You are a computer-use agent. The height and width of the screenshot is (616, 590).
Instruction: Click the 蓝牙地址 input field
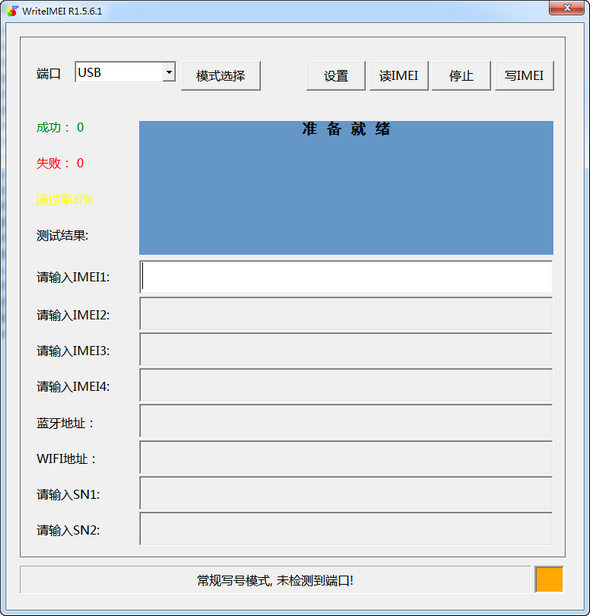tap(346, 421)
